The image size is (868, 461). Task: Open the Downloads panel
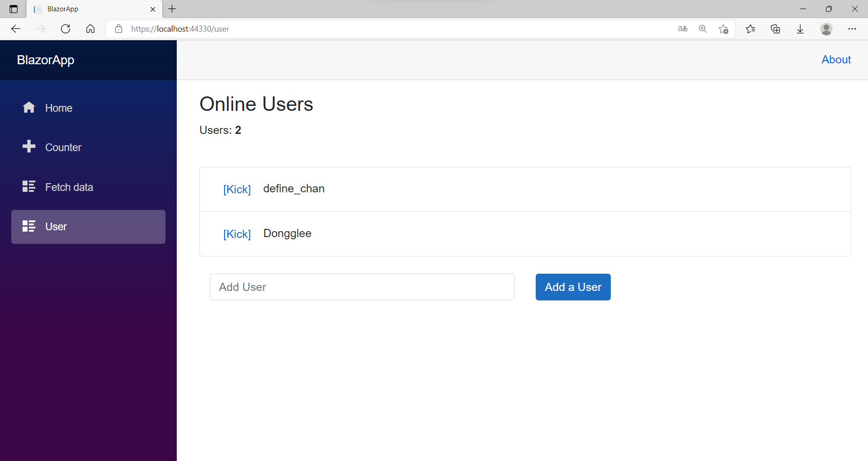tap(800, 29)
